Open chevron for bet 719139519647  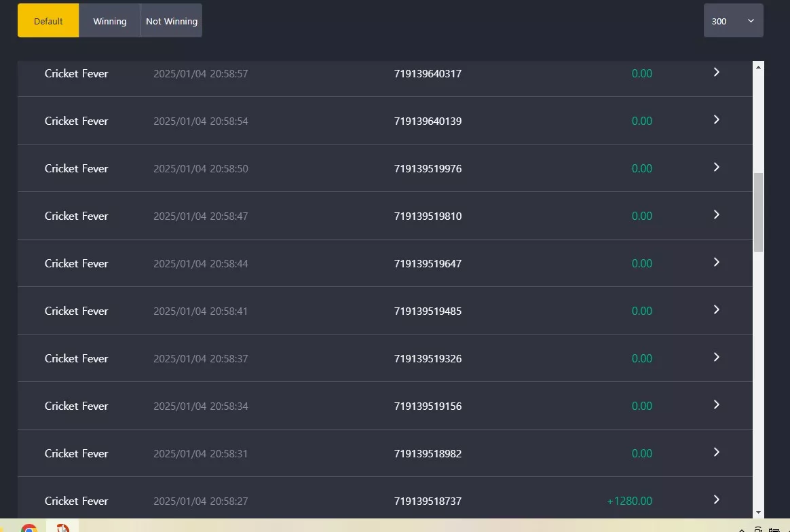pyautogui.click(x=716, y=262)
